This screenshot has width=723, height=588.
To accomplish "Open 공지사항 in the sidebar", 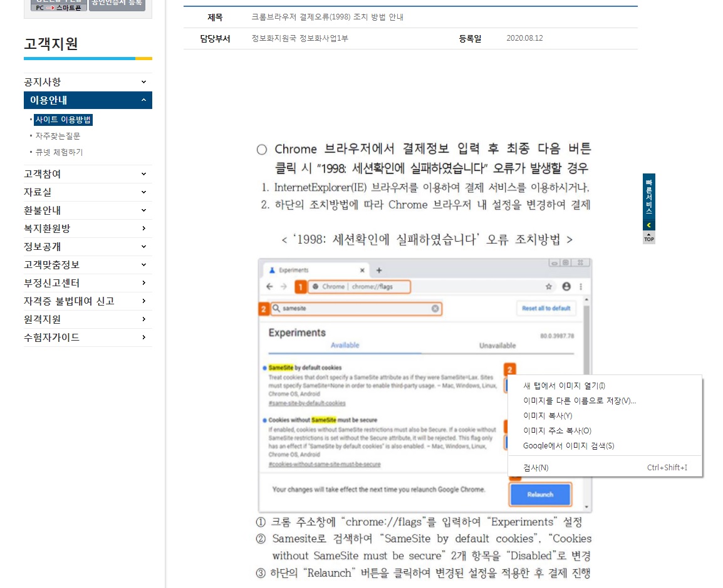I will 43,82.
